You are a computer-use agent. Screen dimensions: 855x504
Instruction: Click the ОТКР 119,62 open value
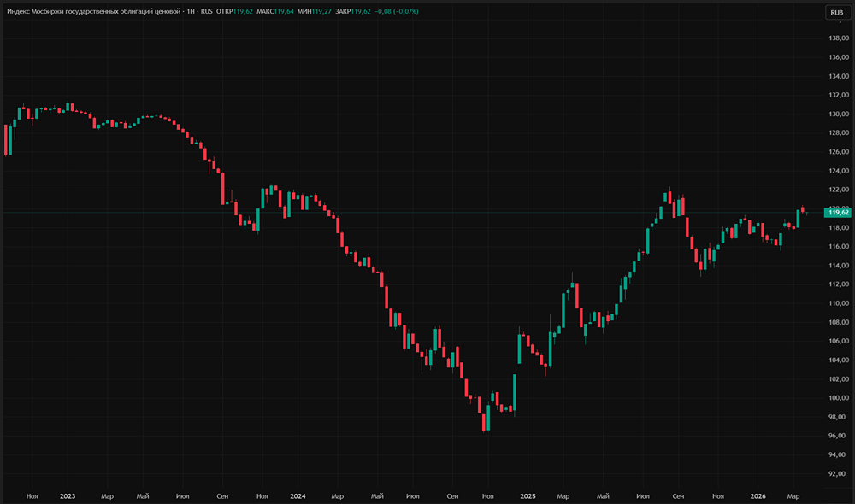pyautogui.click(x=234, y=11)
